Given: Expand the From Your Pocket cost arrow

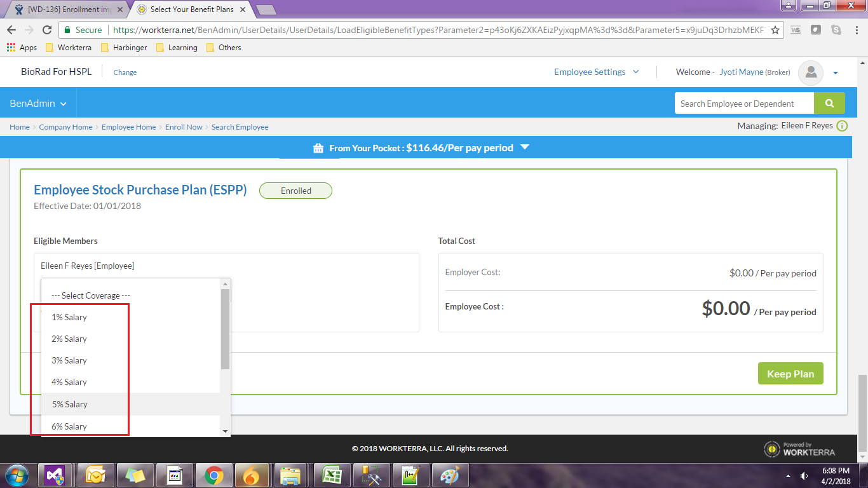Looking at the screenshot, I should (x=524, y=147).
